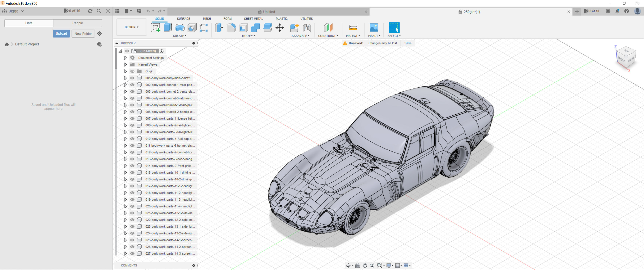Hide 014-bodywork-parts-9-front-grille component
Image resolution: width=644 pixels, height=270 pixels.
click(x=132, y=166)
